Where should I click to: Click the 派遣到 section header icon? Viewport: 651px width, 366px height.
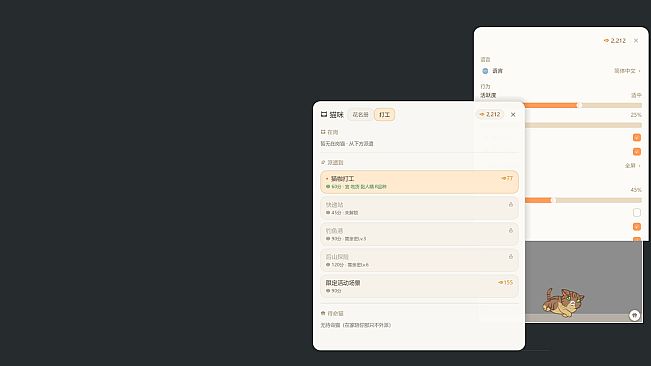pyautogui.click(x=323, y=163)
